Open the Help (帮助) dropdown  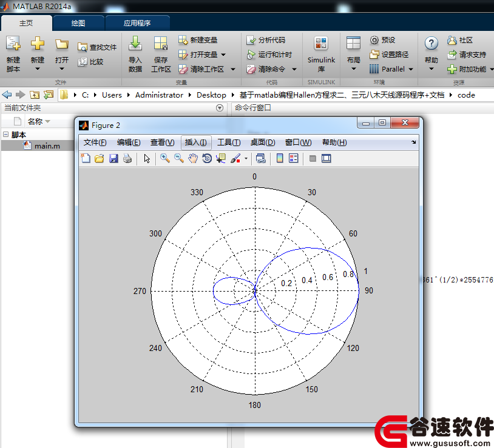pos(431,69)
